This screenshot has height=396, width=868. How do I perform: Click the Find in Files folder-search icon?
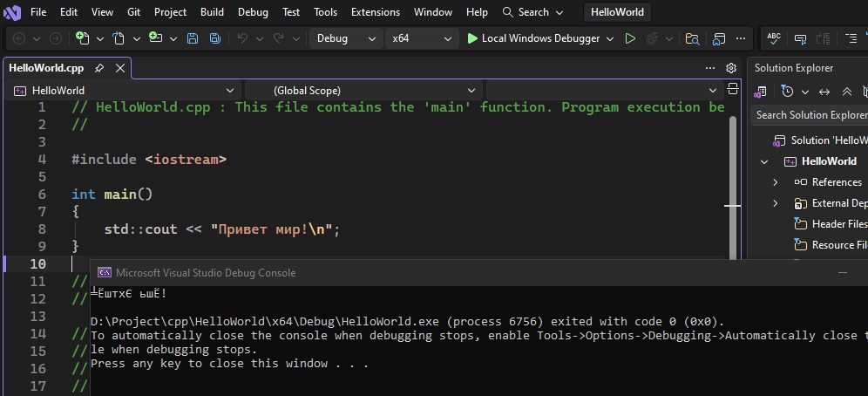[x=692, y=38]
